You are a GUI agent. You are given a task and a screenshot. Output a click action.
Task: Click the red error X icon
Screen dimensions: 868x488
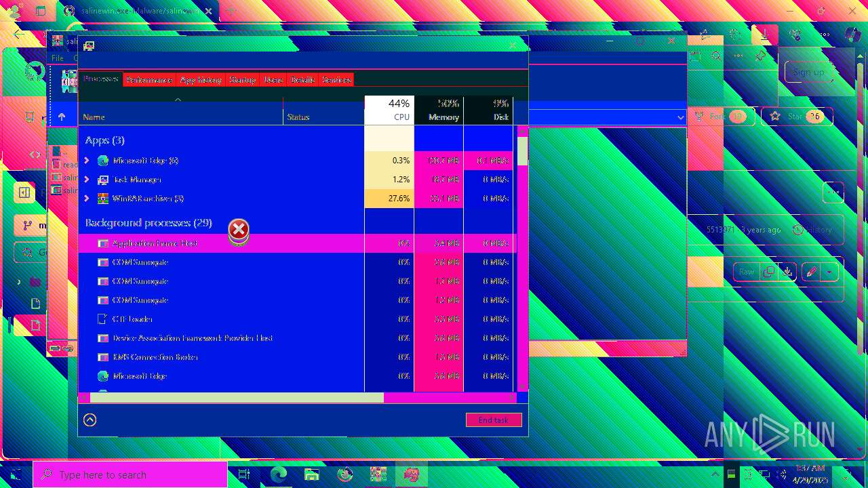coord(239,230)
